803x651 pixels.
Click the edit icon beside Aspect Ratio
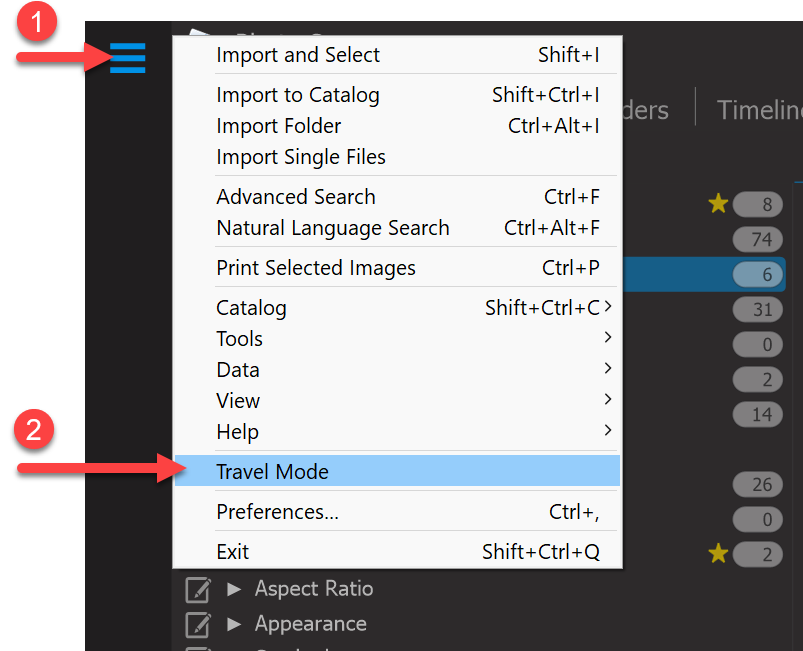(x=198, y=590)
